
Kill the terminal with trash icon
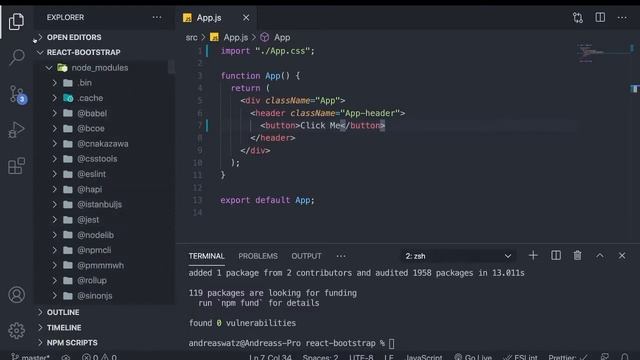point(578,256)
